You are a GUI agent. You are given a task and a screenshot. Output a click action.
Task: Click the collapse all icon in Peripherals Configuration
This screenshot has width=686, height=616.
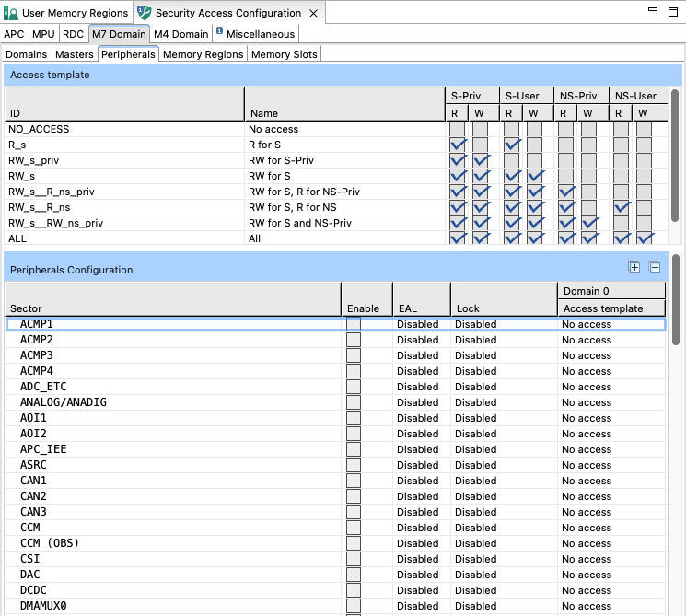655,267
